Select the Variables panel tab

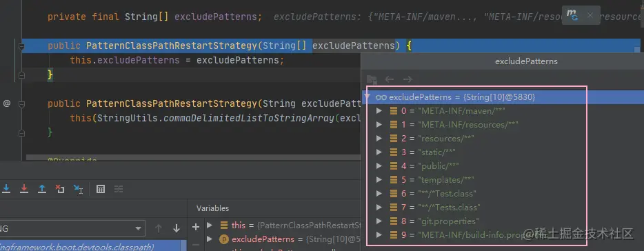pyautogui.click(x=212, y=208)
